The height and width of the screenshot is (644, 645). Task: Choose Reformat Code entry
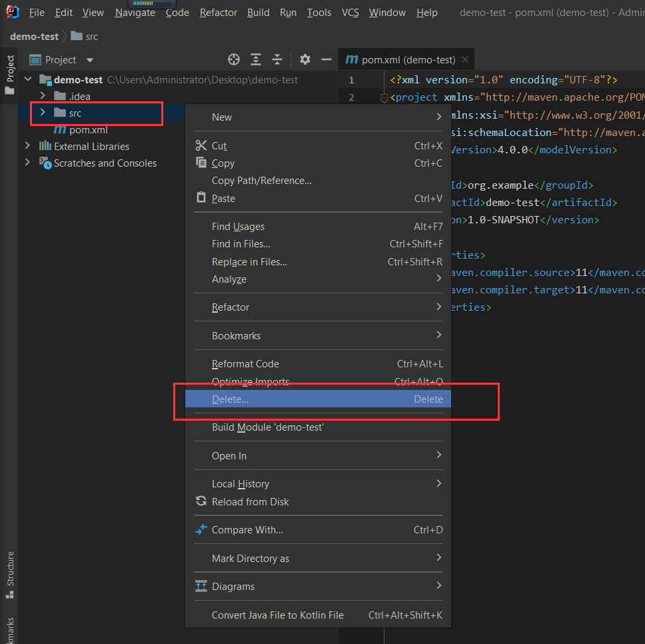(x=318, y=364)
